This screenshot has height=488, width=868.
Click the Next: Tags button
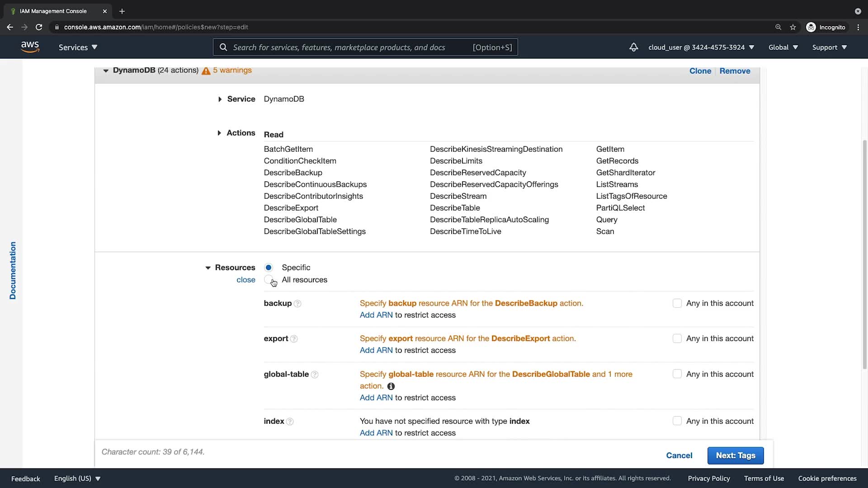735,455
